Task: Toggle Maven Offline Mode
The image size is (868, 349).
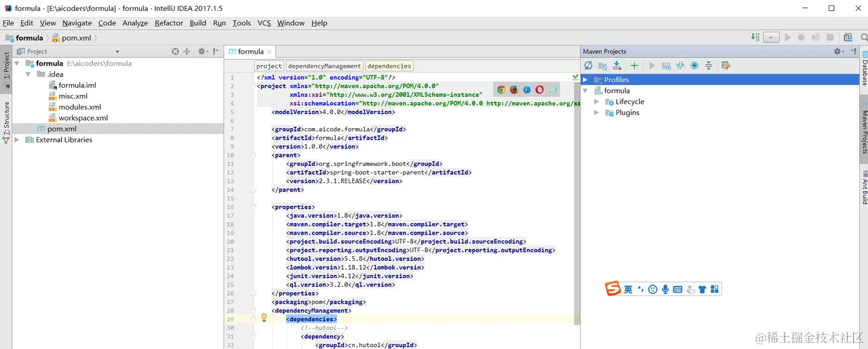Action: point(680,66)
